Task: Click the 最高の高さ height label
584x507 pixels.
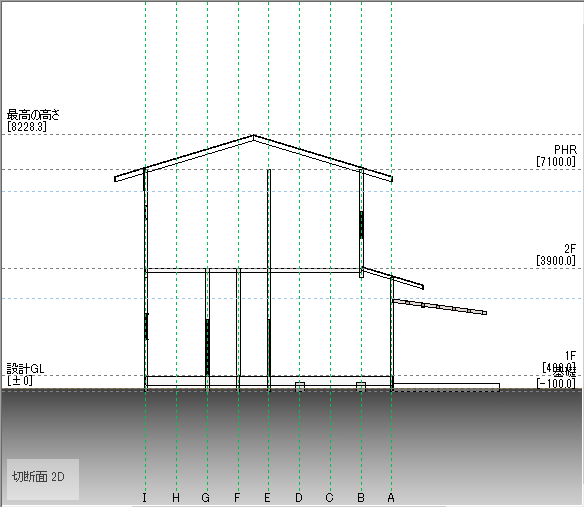Action: (x=33, y=115)
